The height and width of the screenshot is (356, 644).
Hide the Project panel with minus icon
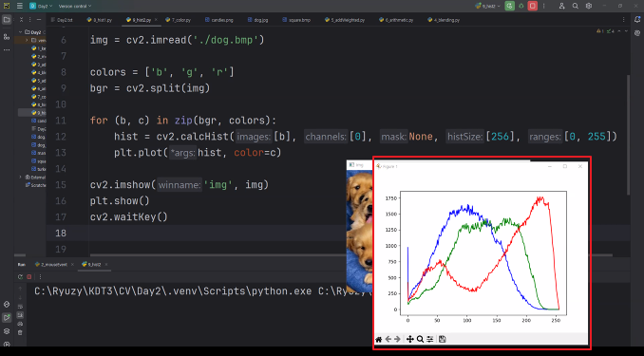pos(39,20)
